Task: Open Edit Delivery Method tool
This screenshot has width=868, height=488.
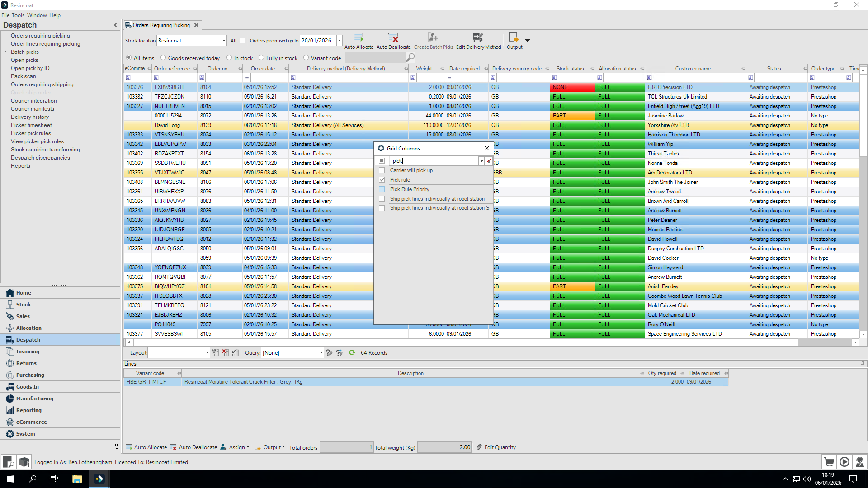Action: point(478,41)
